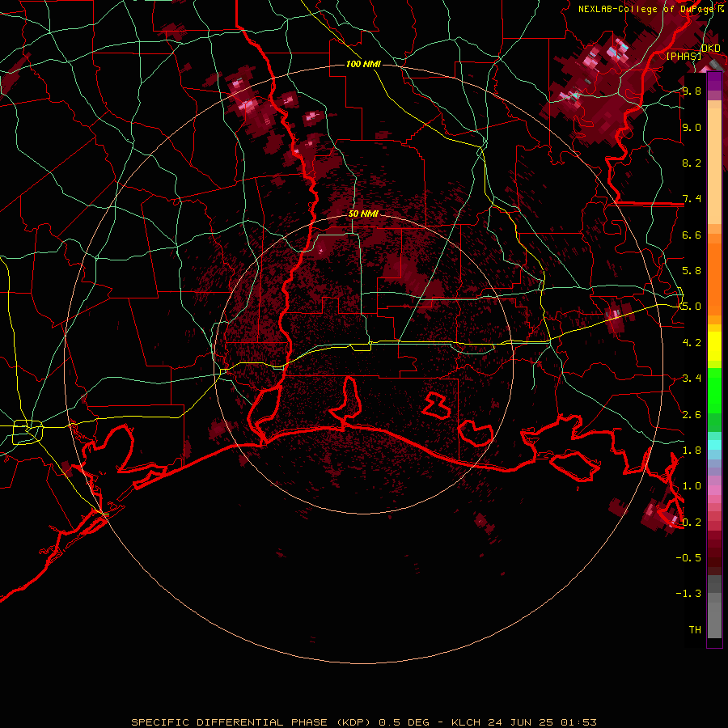Click the yellow band of the color bar

[x=714, y=346]
